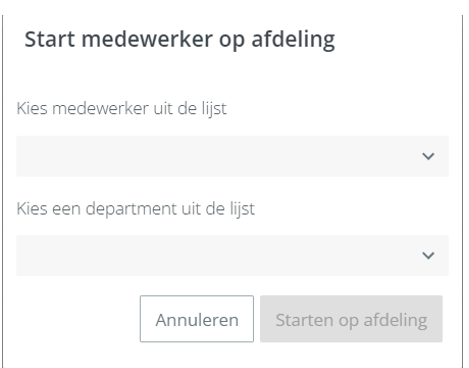Image resolution: width=469 pixels, height=368 pixels.
Task: Click the 'Kies een department uit de lijst' label
Action: coord(135,209)
